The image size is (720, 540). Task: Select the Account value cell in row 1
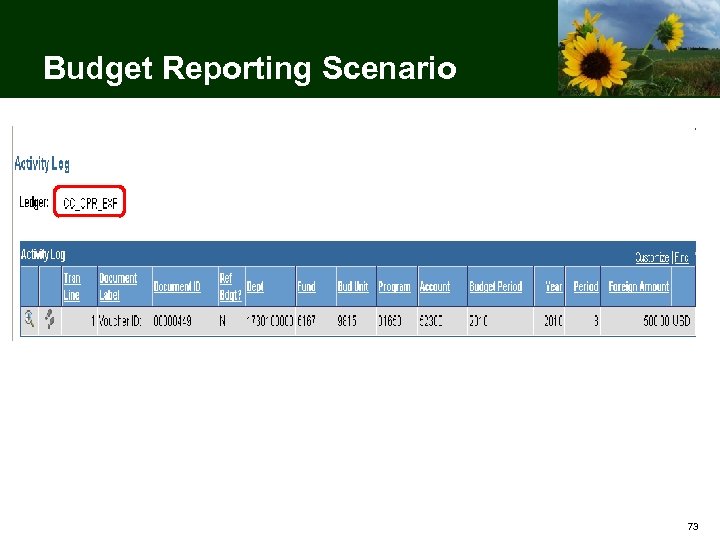coord(431,321)
